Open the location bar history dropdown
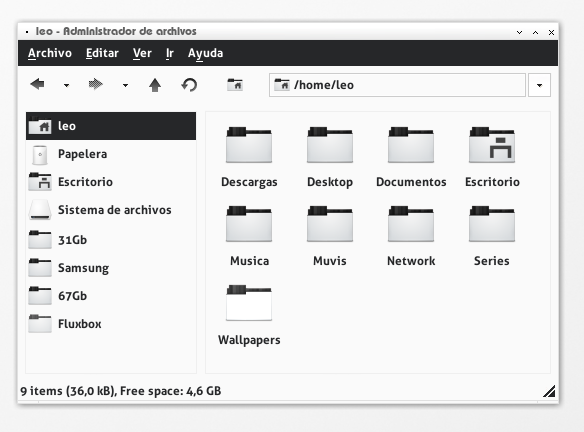Image resolution: width=584 pixels, height=432 pixels. point(539,85)
